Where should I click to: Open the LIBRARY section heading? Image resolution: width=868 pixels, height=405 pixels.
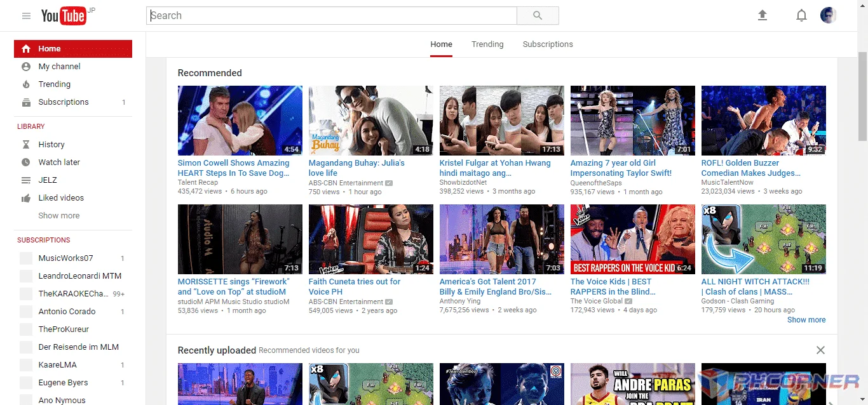pyautogui.click(x=31, y=126)
